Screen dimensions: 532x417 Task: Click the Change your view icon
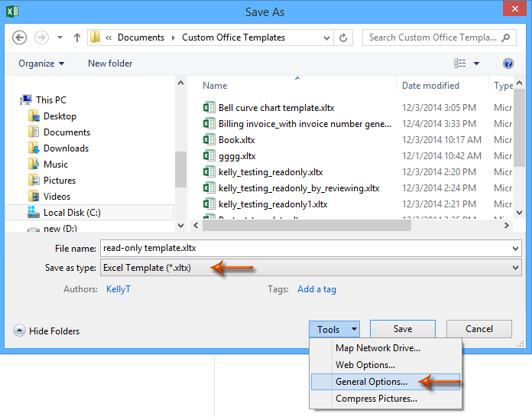click(460, 64)
